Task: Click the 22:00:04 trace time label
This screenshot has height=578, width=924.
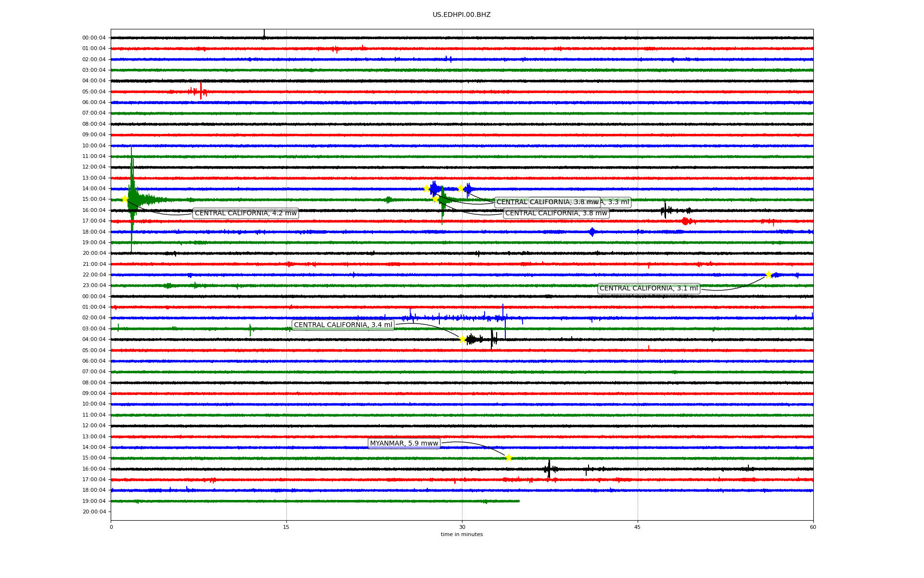Action: 94,275
